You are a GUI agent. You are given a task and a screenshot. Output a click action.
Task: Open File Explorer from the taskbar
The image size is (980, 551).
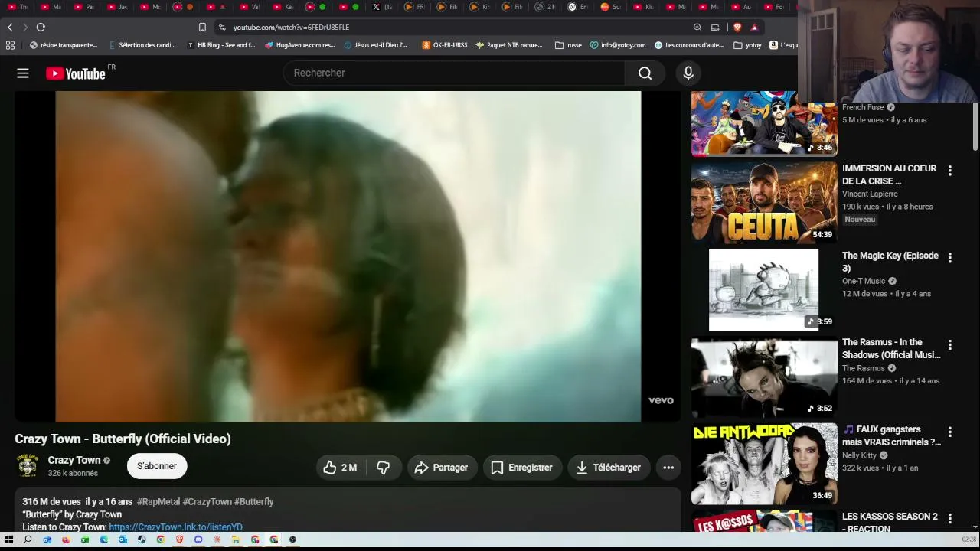(236, 540)
